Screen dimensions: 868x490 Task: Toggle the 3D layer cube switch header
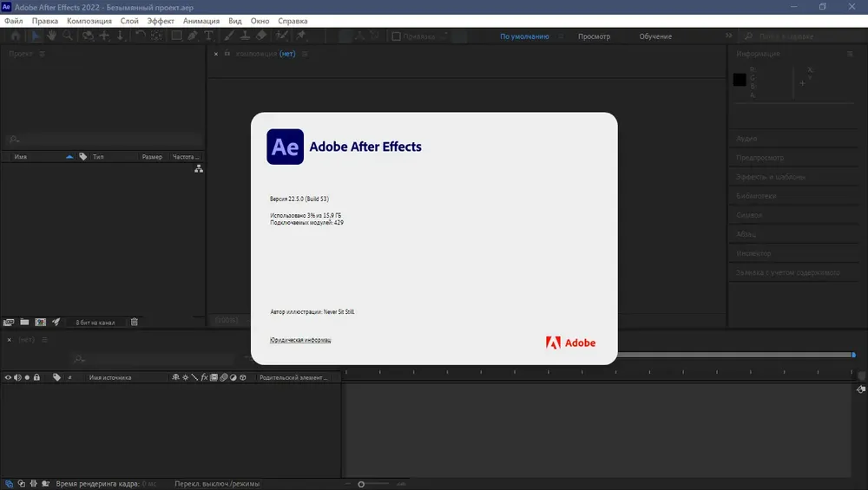coord(242,377)
